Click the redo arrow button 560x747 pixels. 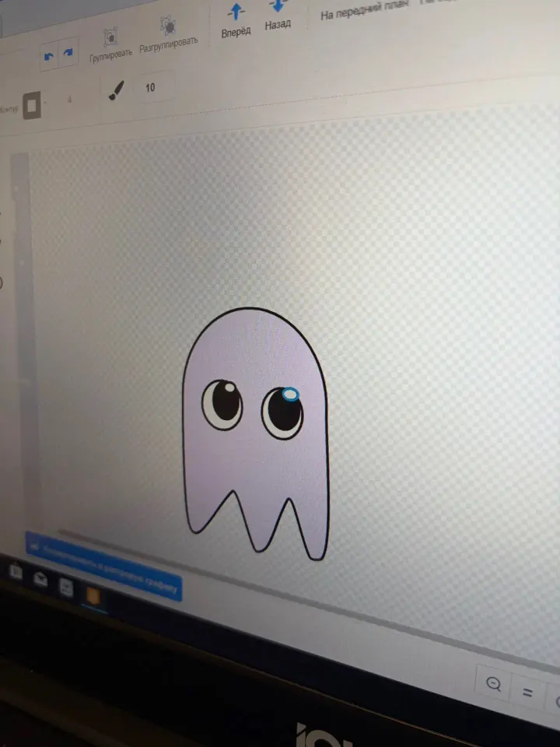pyautogui.click(x=68, y=52)
